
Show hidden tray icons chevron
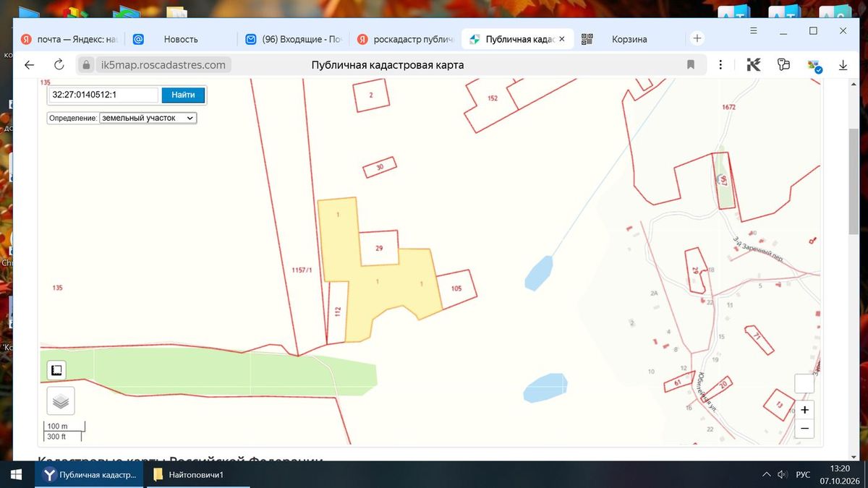[766, 475]
